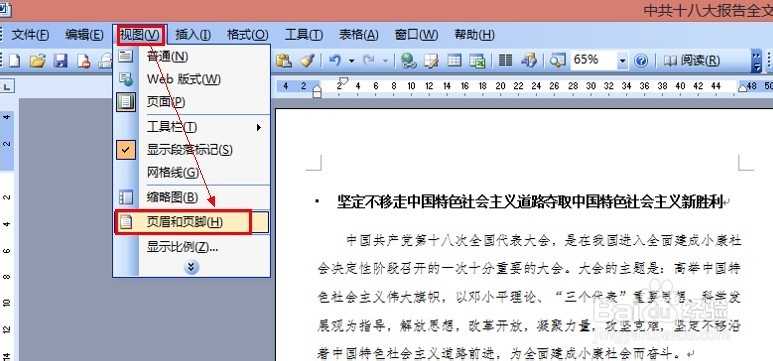Select Web Layout view menu item
Viewport: 773px width, 361px height.
[x=192, y=79]
